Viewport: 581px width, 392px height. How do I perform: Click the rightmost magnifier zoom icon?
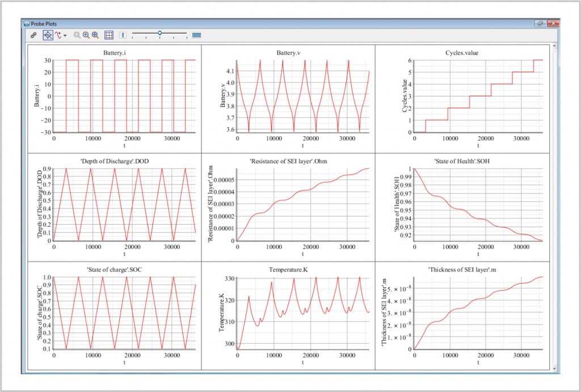tap(95, 35)
